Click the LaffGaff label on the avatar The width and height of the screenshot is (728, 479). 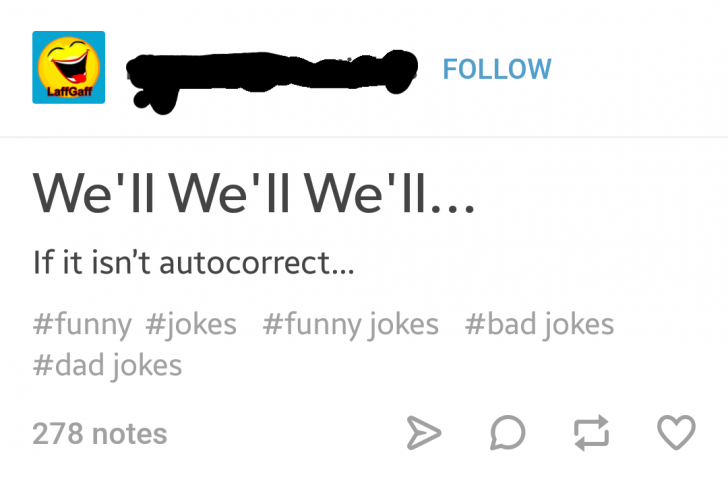(x=69, y=92)
